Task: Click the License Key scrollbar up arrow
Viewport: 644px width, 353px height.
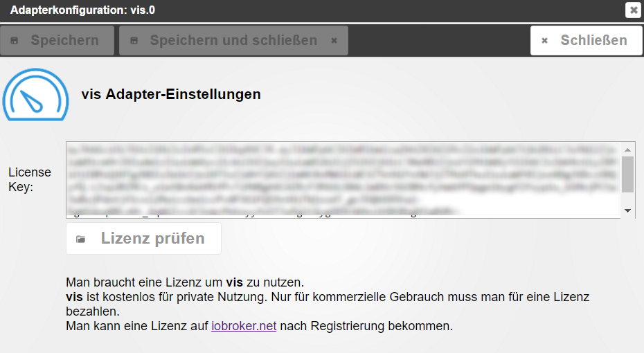Action: (627, 150)
